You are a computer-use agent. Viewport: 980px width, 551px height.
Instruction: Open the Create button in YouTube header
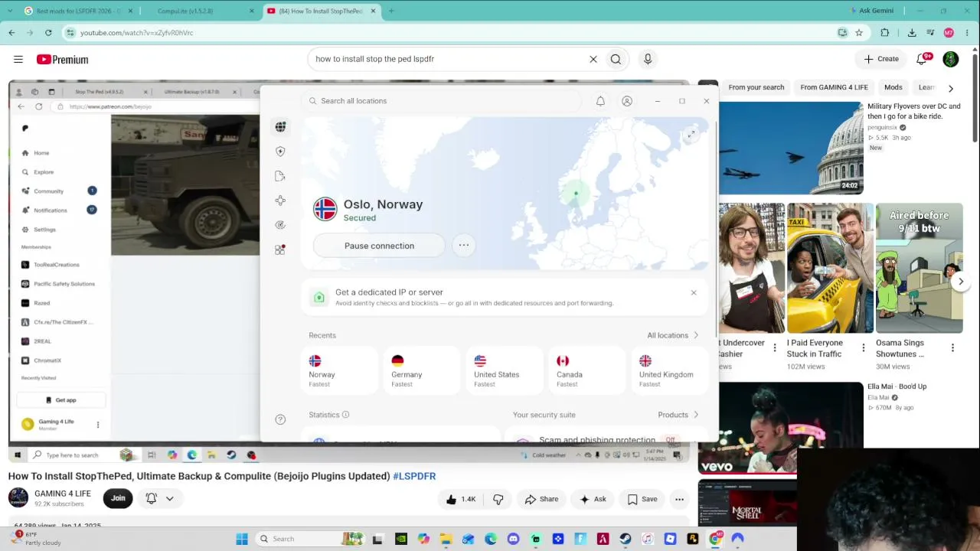click(880, 59)
